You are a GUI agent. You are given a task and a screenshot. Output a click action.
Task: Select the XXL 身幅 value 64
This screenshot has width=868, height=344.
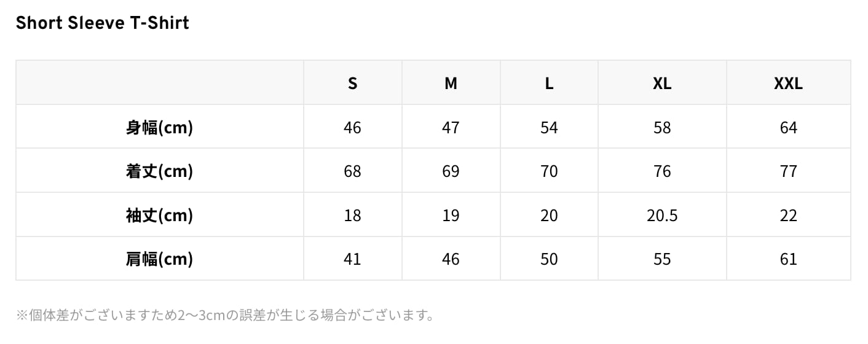(x=788, y=127)
